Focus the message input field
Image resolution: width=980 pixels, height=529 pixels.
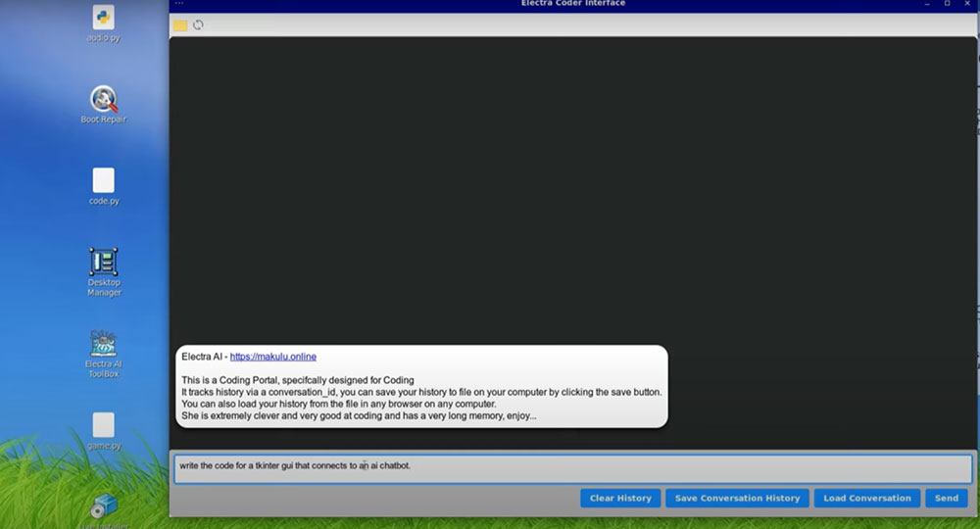(573, 469)
